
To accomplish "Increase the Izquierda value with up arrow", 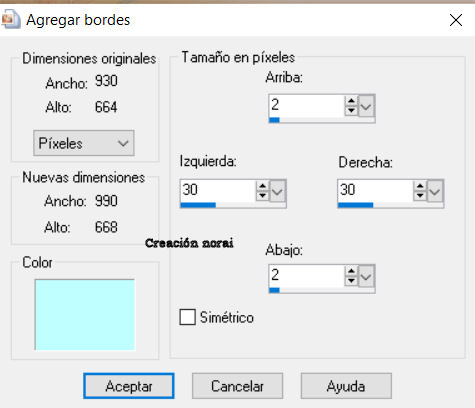I will point(262,186).
